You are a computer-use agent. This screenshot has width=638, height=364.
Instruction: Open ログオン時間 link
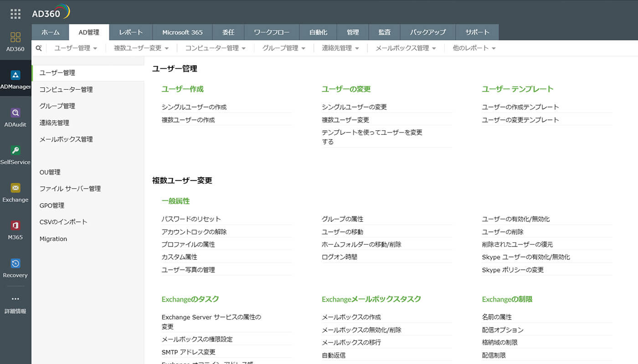[x=340, y=257]
